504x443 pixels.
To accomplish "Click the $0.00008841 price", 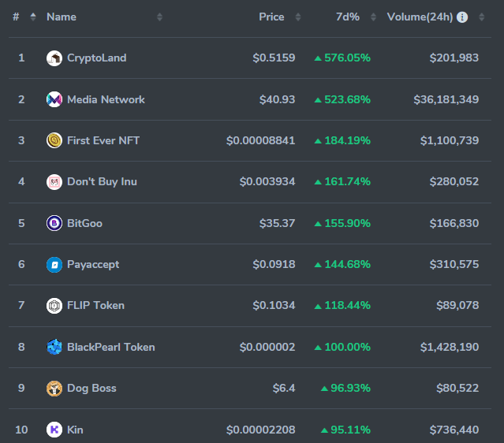I will (x=261, y=140).
